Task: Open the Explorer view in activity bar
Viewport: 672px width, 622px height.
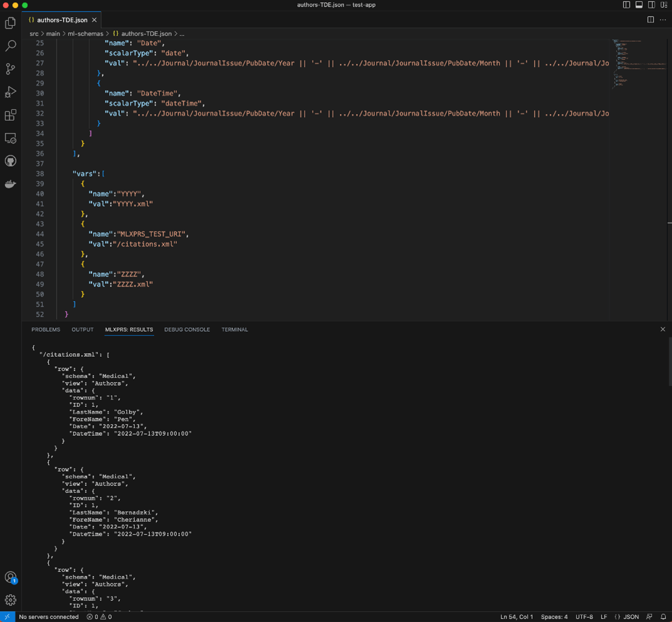Action: (x=11, y=23)
